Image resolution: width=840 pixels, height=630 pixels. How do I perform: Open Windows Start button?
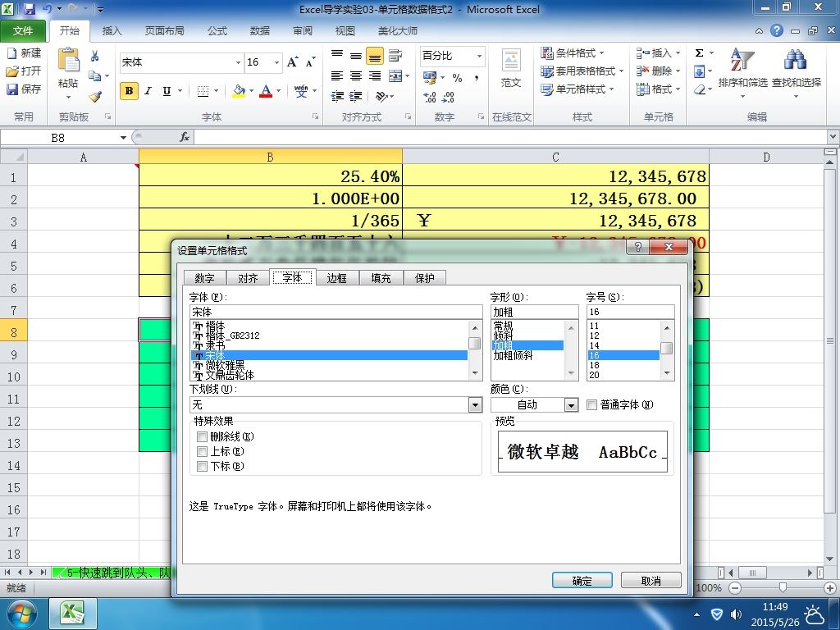click(21, 614)
